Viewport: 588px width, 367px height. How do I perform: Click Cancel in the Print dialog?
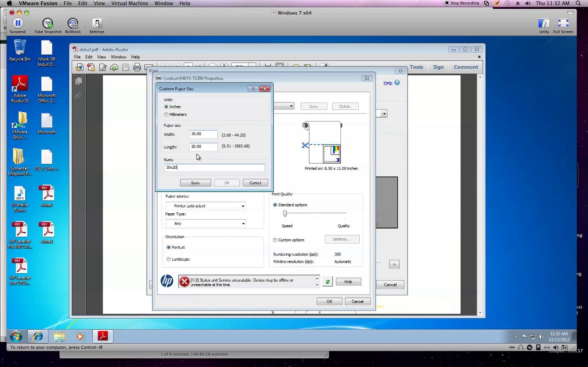click(x=390, y=285)
